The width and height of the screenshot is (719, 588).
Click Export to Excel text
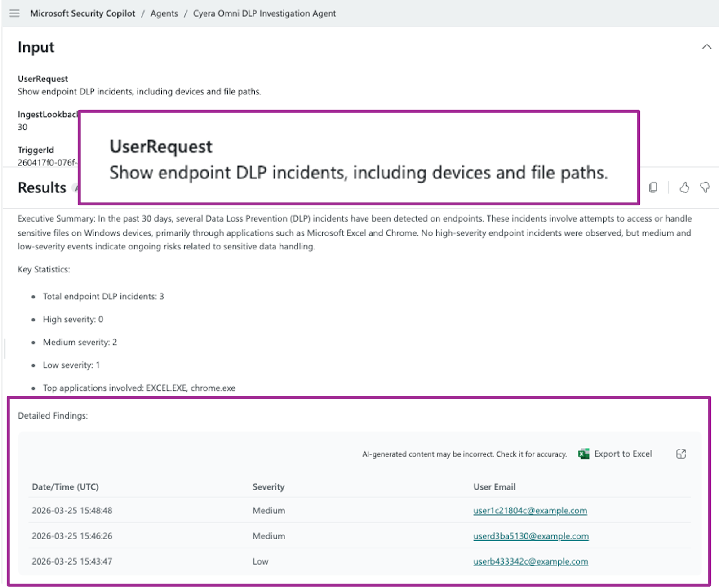623,454
